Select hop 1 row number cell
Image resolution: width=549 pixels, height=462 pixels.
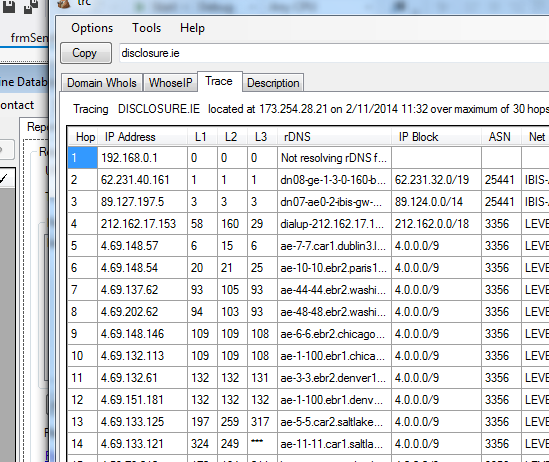point(83,158)
